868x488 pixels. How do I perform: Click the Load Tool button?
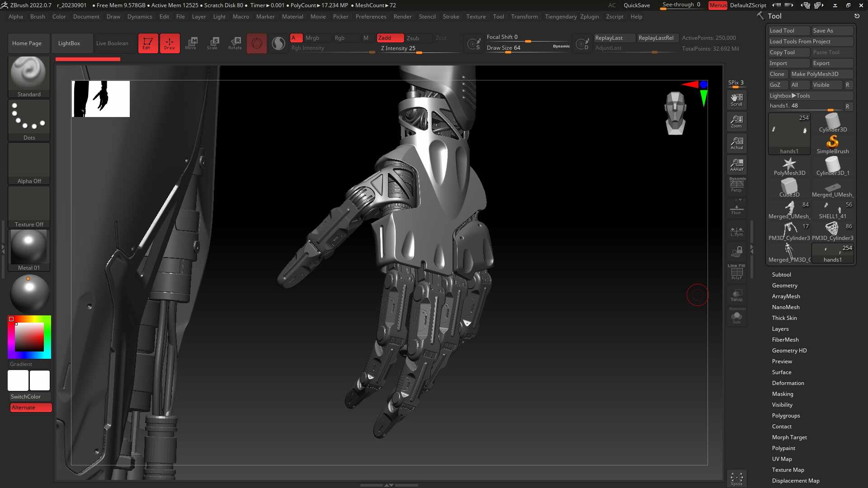[789, 31]
